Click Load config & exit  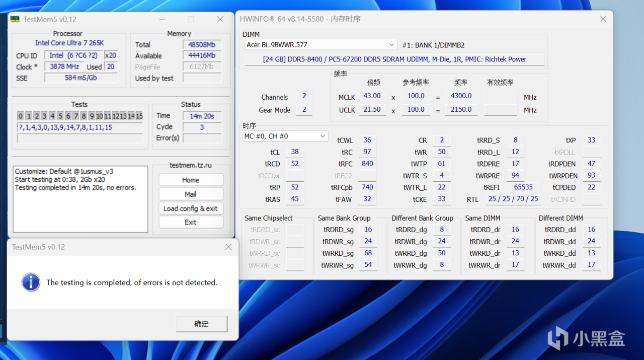[191, 208]
